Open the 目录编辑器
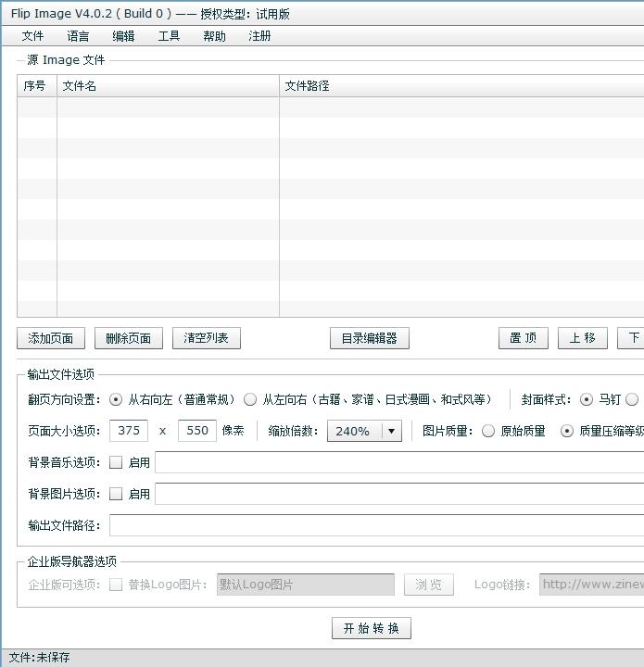Screen dimensions: 644x667 (x=369, y=338)
